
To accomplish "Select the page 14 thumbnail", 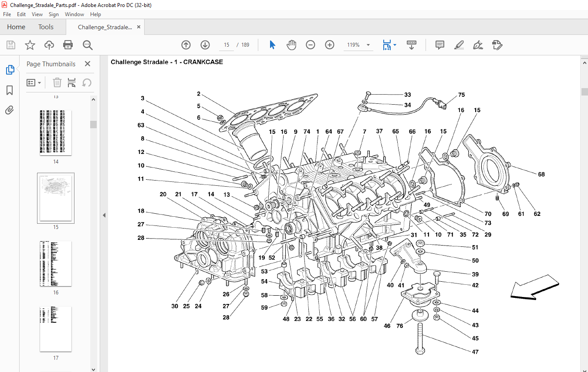I will pyautogui.click(x=56, y=132).
